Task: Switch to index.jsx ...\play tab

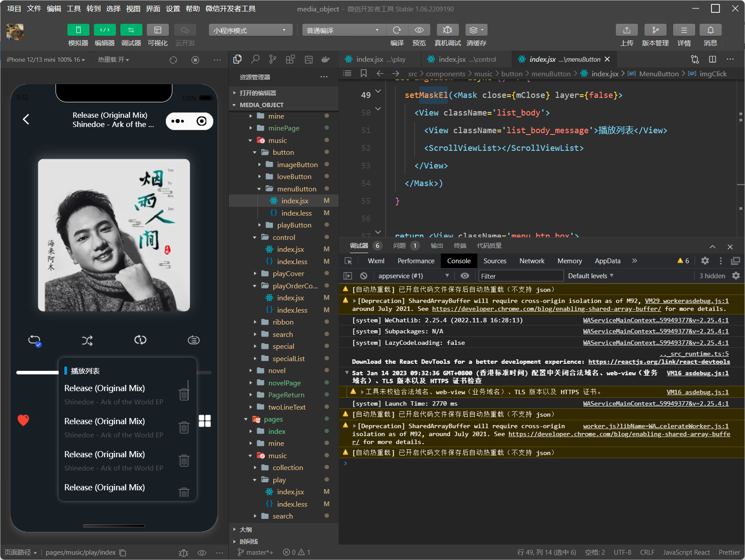Action: point(380,59)
